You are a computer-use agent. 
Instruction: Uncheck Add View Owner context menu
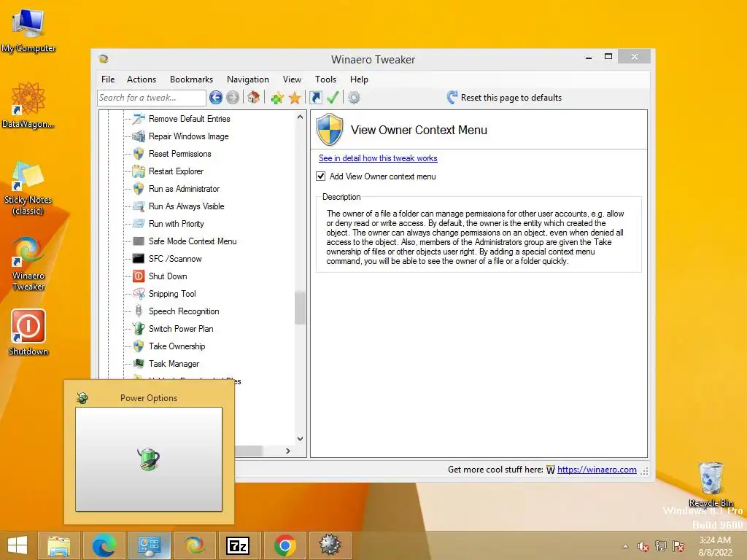coord(321,176)
